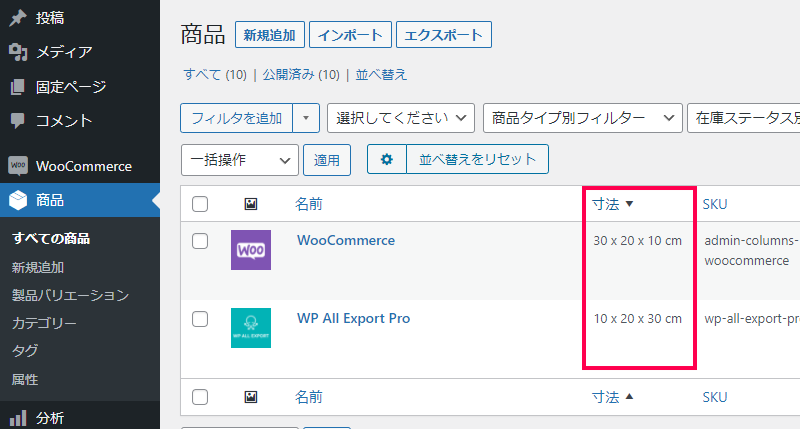Sort by 寸法 column header label
The height and width of the screenshot is (429, 800).
606,204
